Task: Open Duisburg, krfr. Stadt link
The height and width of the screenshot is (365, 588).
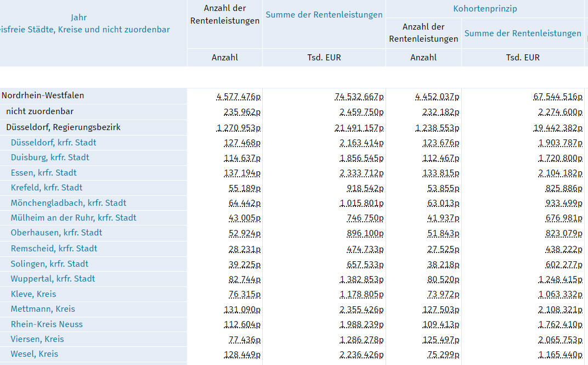Action: 50,158
